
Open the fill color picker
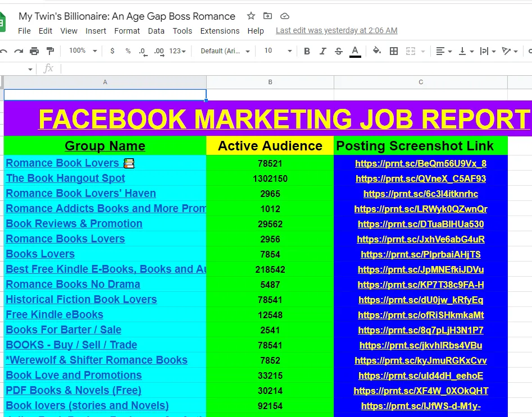click(376, 51)
